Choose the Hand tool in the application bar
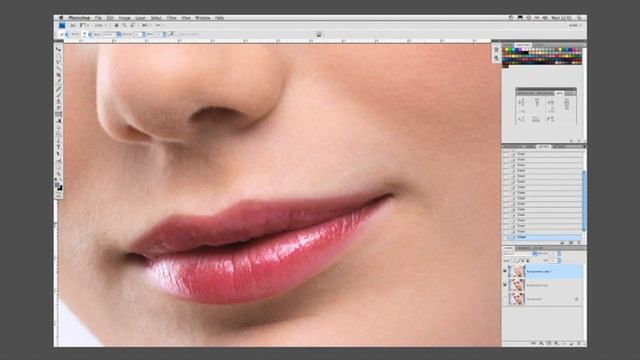This screenshot has height=360, width=640. pyautogui.click(x=116, y=25)
